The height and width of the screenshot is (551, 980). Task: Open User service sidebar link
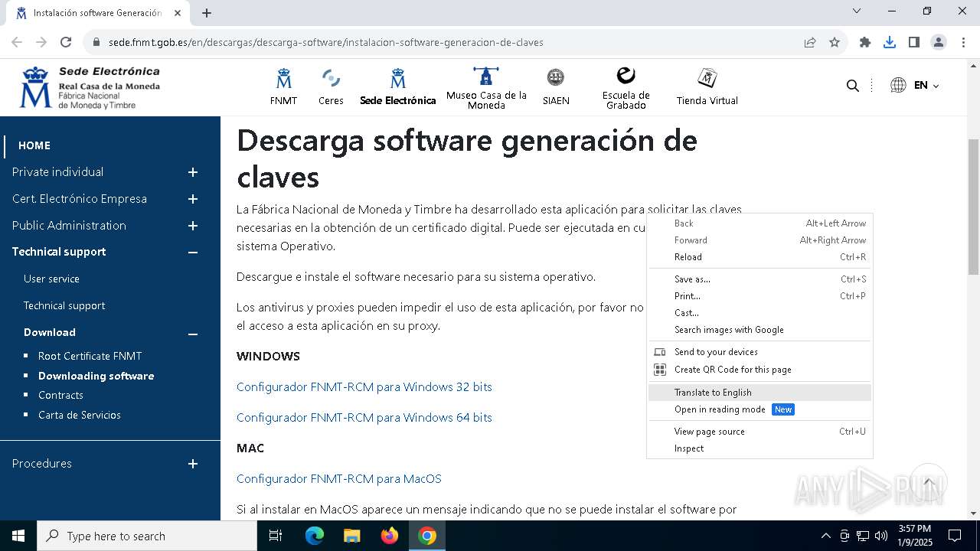[x=51, y=279]
